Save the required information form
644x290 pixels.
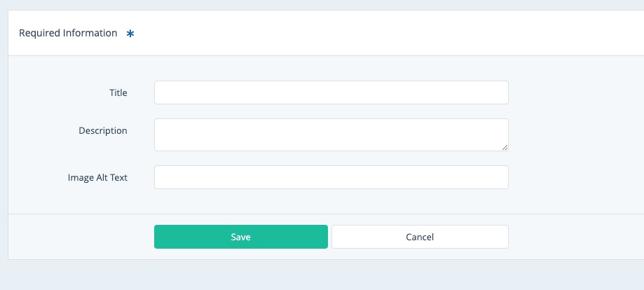click(240, 237)
